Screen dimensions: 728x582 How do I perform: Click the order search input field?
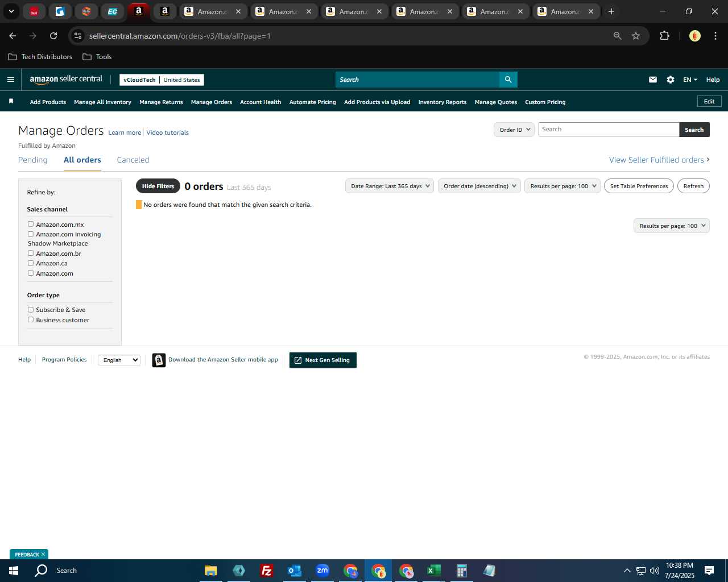609,130
